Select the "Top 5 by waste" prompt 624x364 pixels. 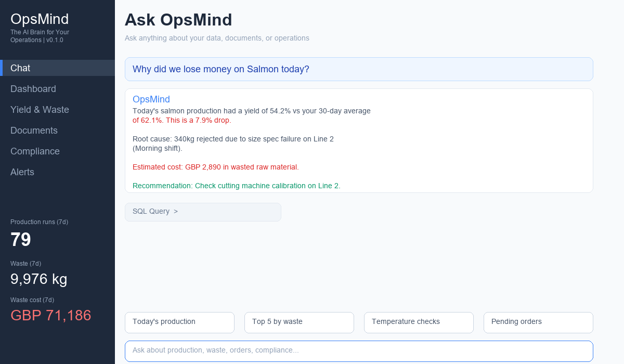pyautogui.click(x=299, y=322)
